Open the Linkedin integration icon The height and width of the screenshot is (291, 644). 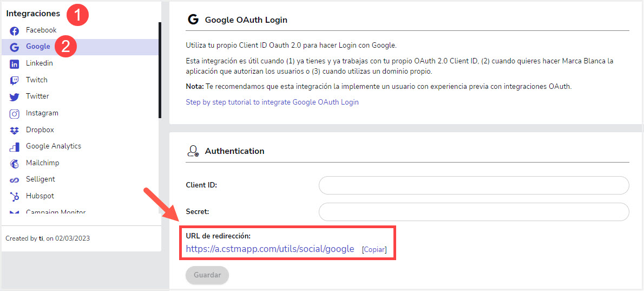pyautogui.click(x=15, y=64)
